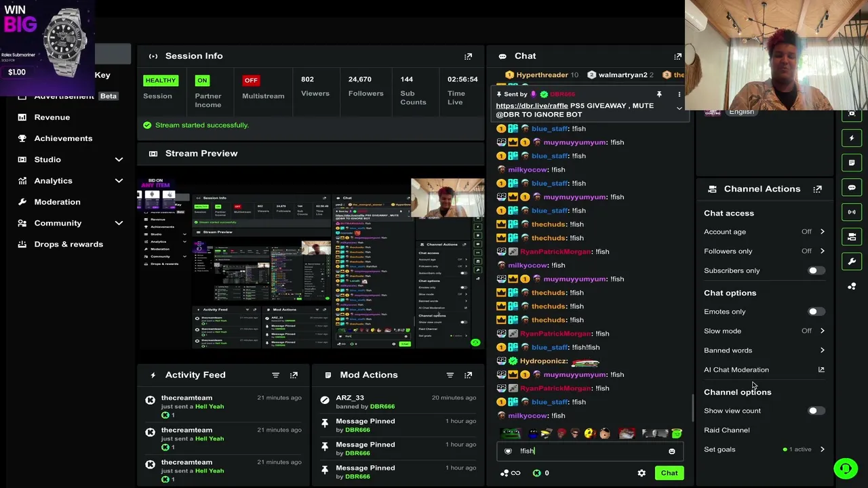Open Moderation in the sidebar

[57, 202]
